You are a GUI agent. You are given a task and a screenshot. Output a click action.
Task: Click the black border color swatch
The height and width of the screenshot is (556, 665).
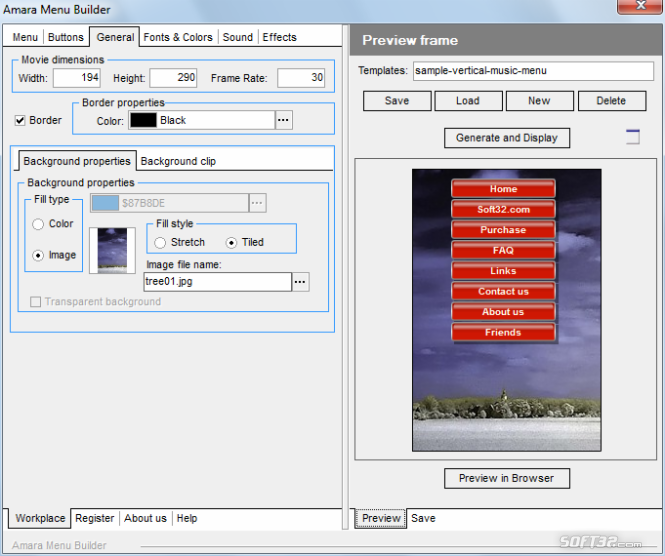tap(143, 120)
